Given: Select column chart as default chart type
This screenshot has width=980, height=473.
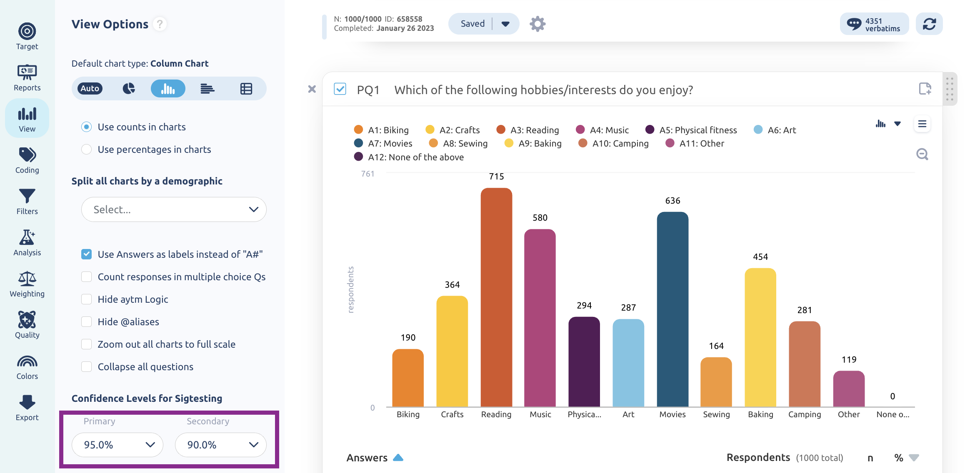Looking at the screenshot, I should (x=168, y=88).
